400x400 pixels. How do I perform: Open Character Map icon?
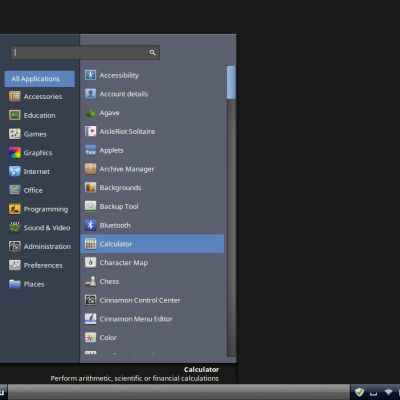[90, 262]
